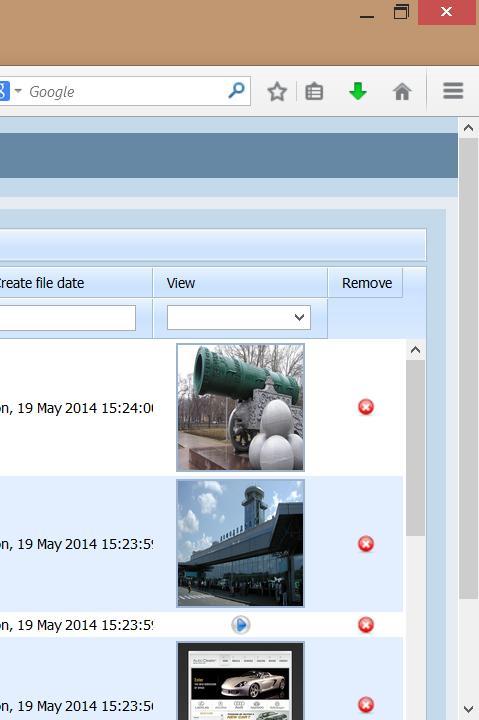Focus the create file date filter field
The image size is (479, 720).
[68, 317]
